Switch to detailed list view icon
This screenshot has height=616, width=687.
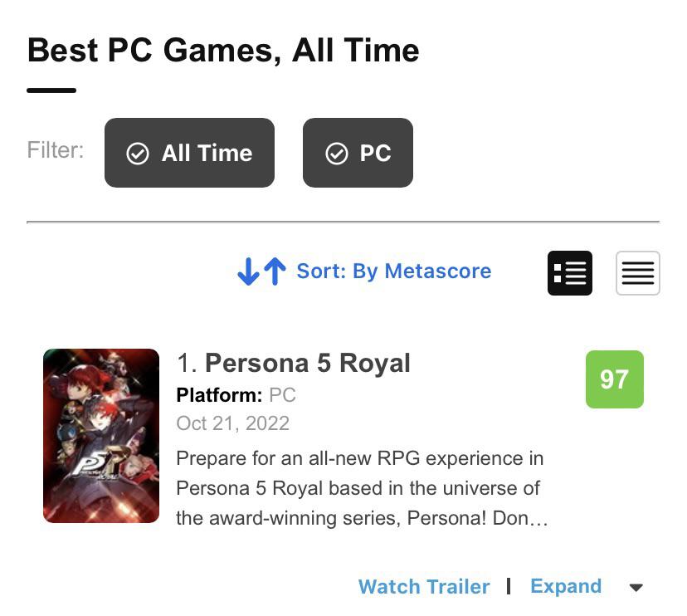pyautogui.click(x=569, y=273)
